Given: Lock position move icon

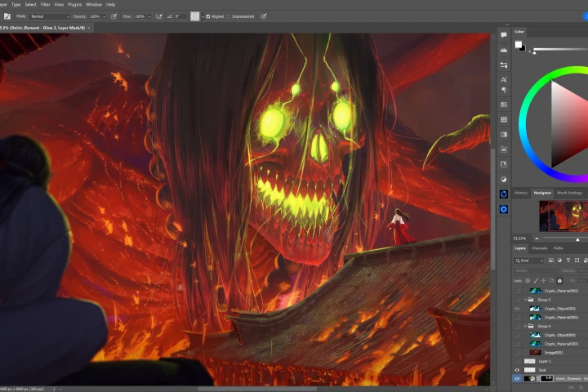Looking at the screenshot, I should coord(543,281).
